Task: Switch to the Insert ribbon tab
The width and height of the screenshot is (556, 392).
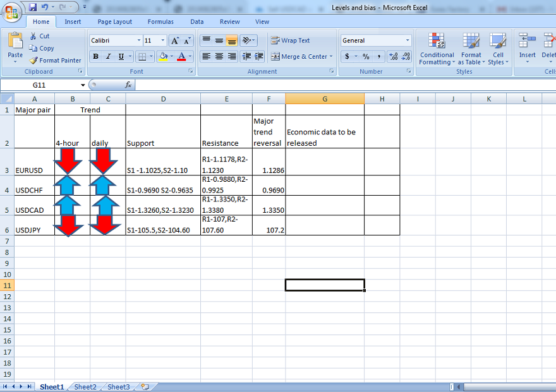Action: pyautogui.click(x=73, y=21)
